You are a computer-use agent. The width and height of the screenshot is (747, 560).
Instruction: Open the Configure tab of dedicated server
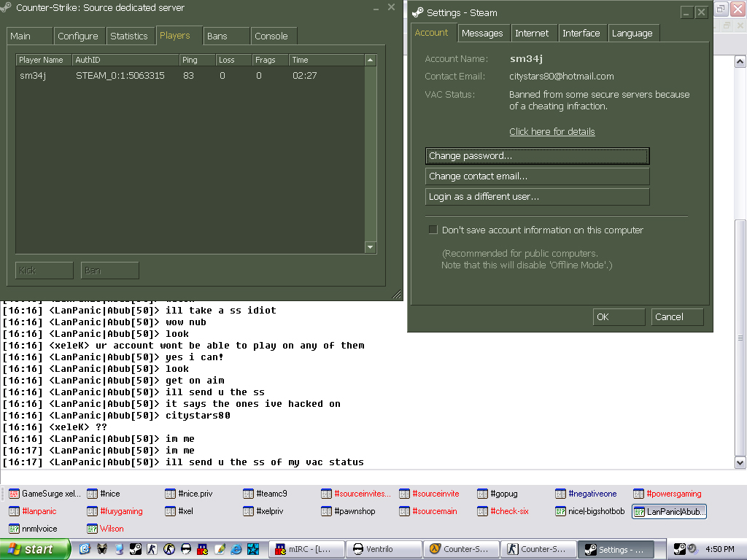(x=77, y=36)
